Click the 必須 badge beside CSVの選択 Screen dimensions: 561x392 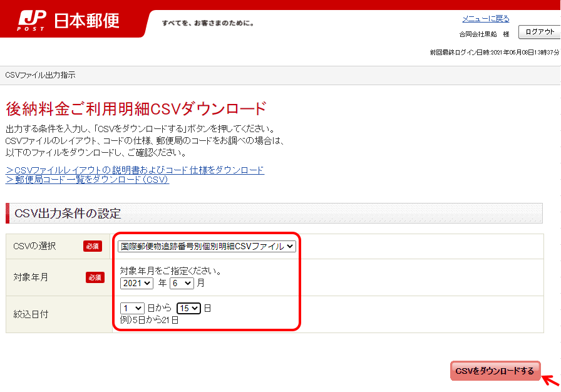tap(93, 246)
